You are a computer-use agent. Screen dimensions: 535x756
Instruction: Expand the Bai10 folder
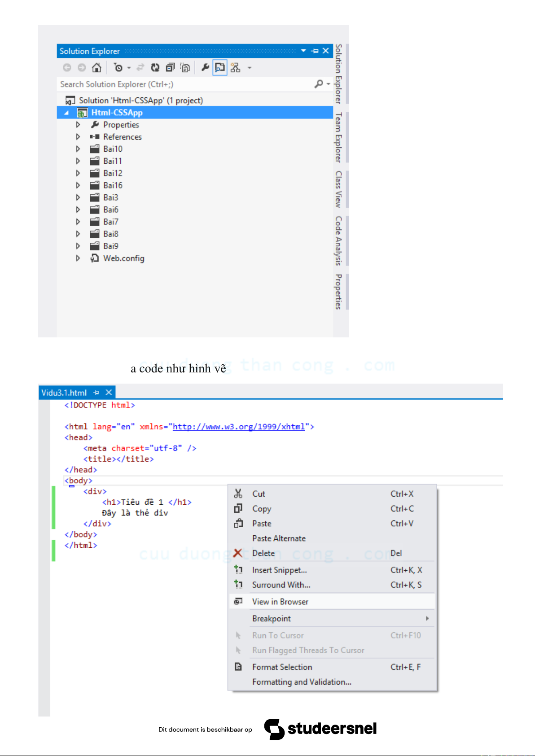78,149
